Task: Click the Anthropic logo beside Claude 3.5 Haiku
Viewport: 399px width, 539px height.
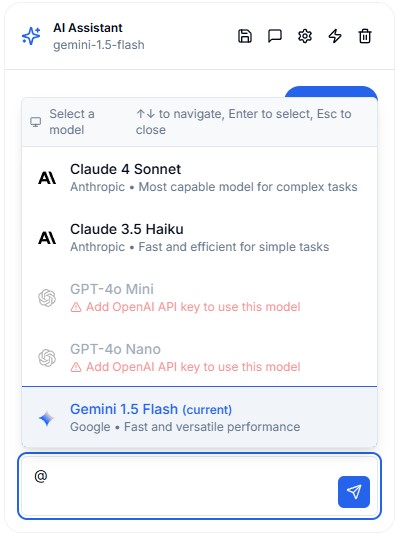Action: pos(47,238)
